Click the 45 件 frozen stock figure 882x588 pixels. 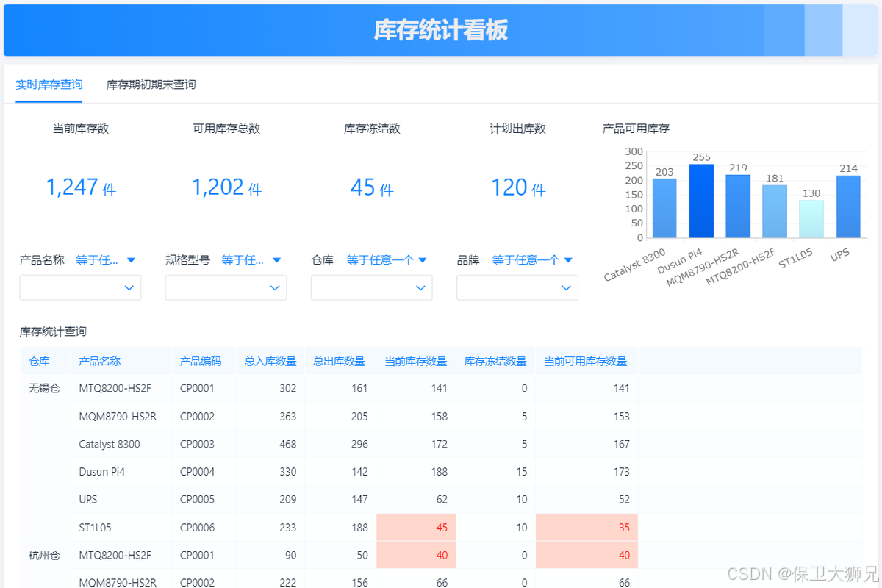372,187
